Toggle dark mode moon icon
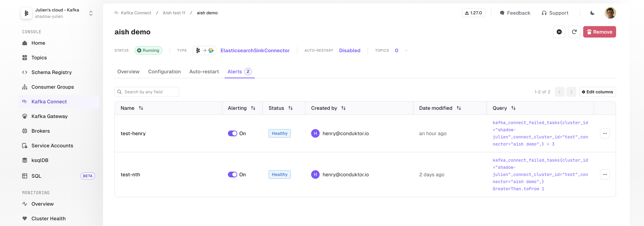 point(592,13)
